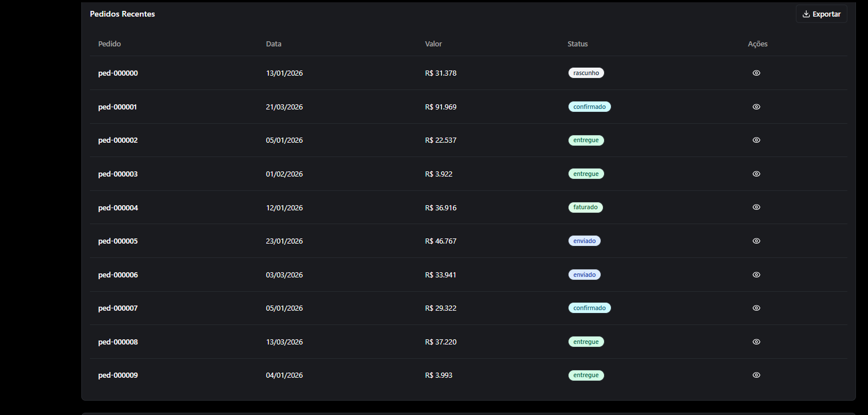
Task: Export the recent orders list
Action: point(821,14)
